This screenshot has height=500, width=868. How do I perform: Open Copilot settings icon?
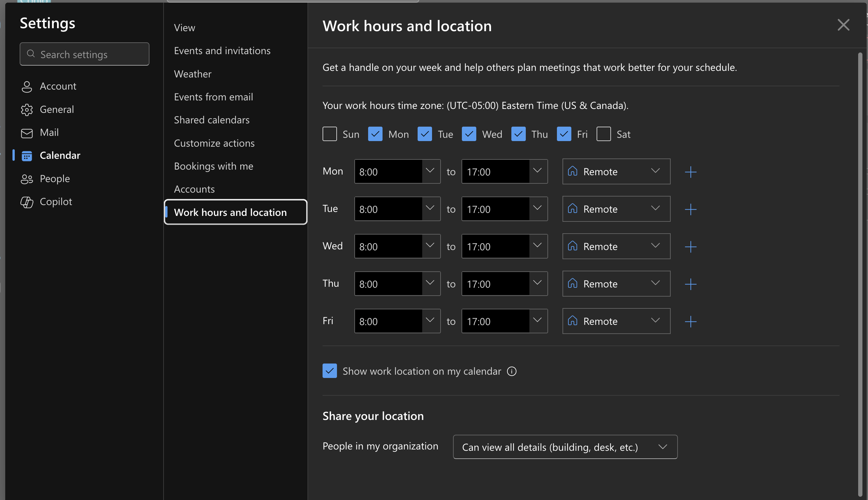27,202
